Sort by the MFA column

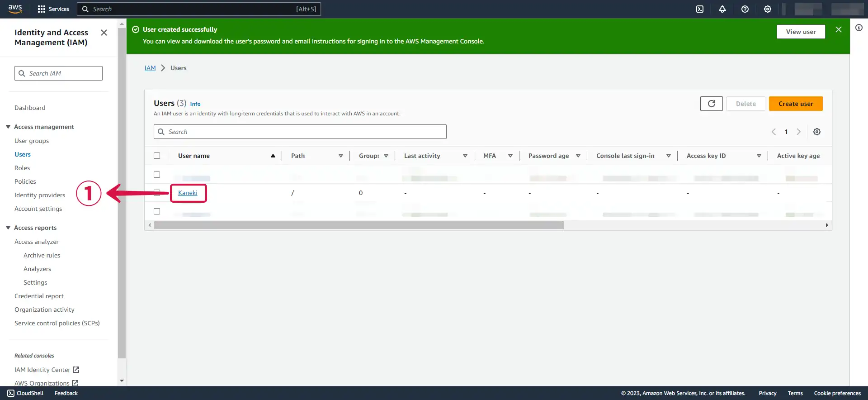tap(510, 156)
